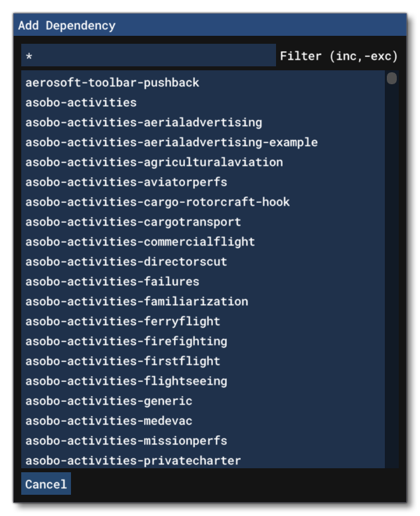Click the filter text input field
The height and width of the screenshot is (516, 420).
(148, 56)
